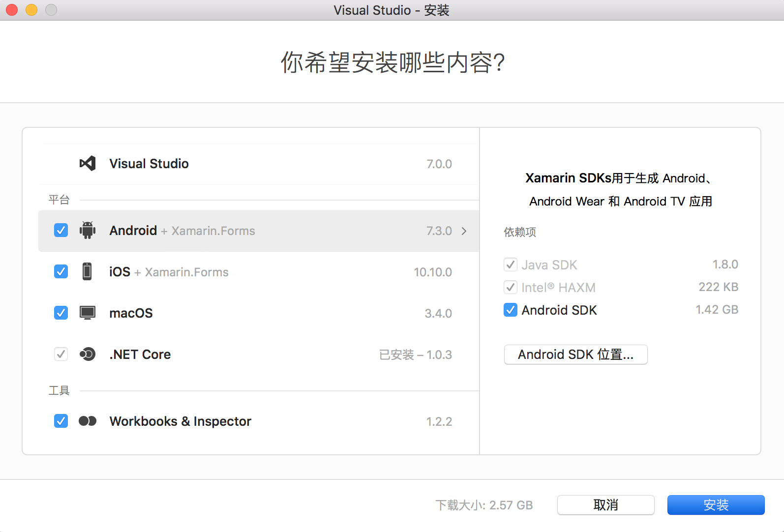Toggle the macOS checkbox

(x=61, y=313)
